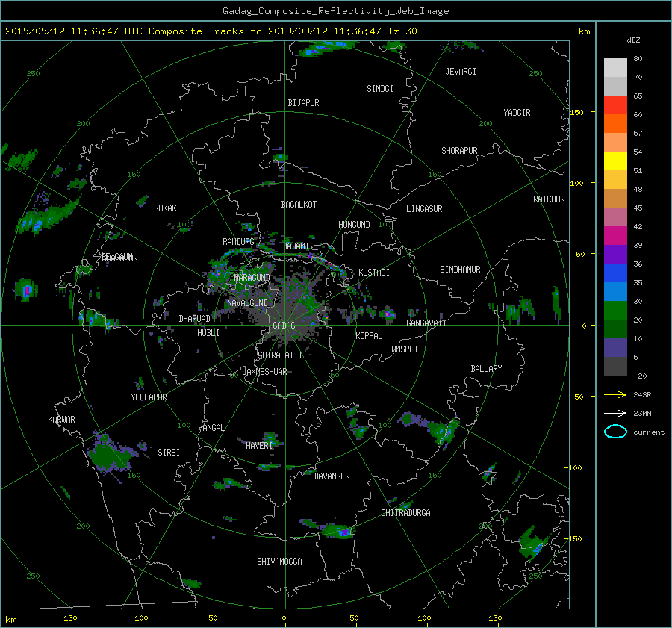Click the lightest gray 80 dBZ swatch

point(615,67)
